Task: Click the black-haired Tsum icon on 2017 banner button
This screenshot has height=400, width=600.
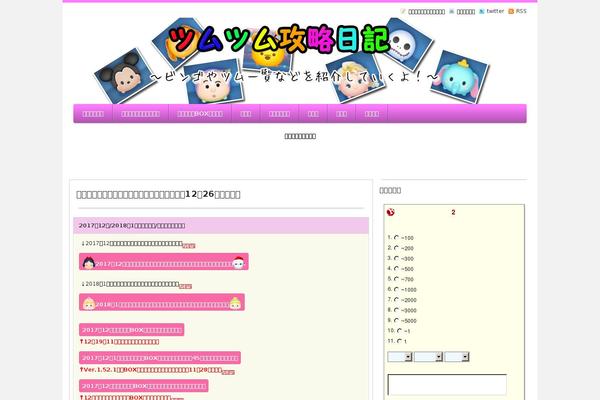Action: click(x=88, y=263)
